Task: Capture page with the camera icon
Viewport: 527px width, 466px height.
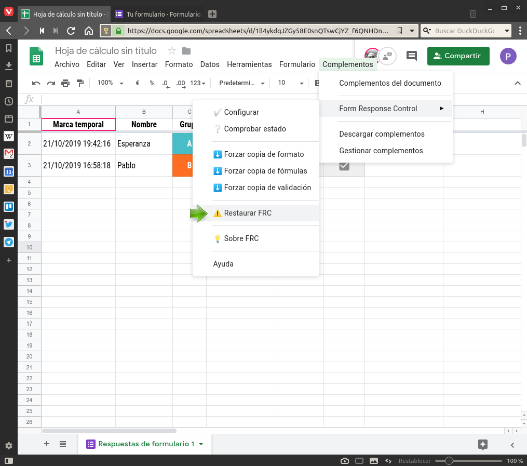Action: [x=345, y=461]
